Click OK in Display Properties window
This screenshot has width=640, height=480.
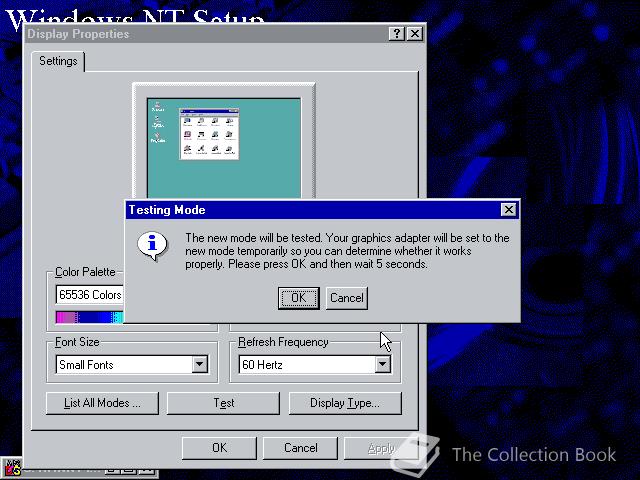219,448
